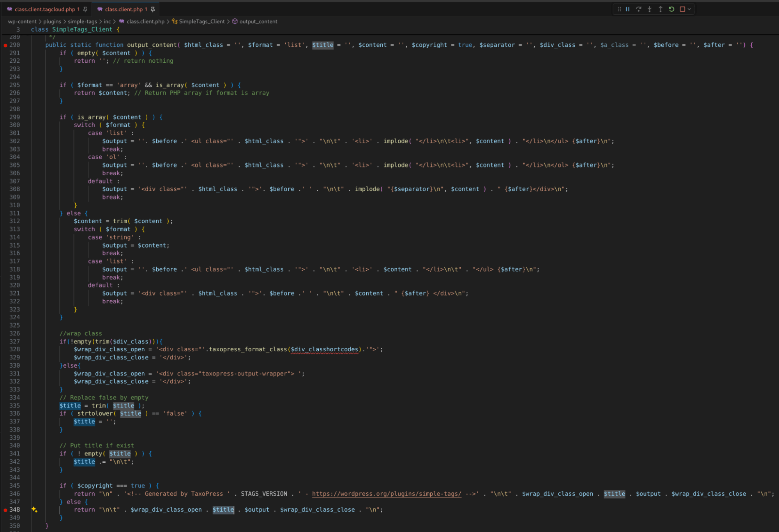The width and height of the screenshot is (779, 532).
Task: Unpin the class.client.tagcloud.php tab
Action: pyautogui.click(x=85, y=9)
